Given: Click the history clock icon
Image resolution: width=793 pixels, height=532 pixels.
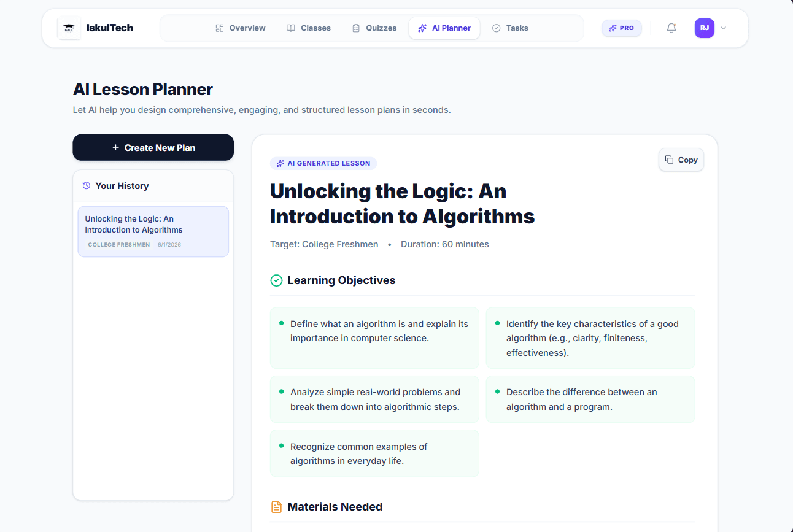Looking at the screenshot, I should click(87, 185).
